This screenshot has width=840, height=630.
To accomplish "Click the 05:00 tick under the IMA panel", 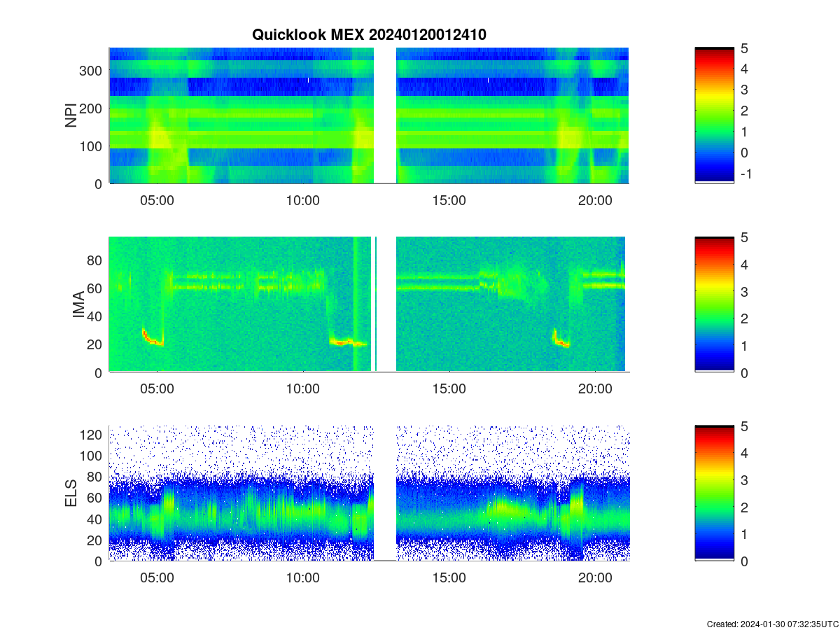I will pos(157,389).
